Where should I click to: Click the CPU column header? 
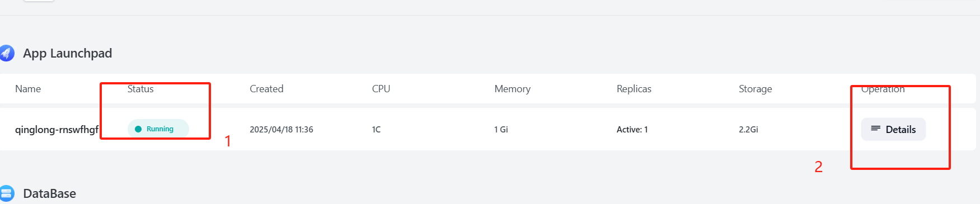click(381, 89)
